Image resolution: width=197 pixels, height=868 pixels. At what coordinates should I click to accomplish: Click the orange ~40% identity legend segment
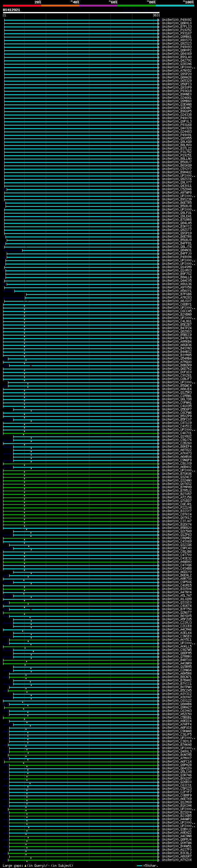(60, 6)
